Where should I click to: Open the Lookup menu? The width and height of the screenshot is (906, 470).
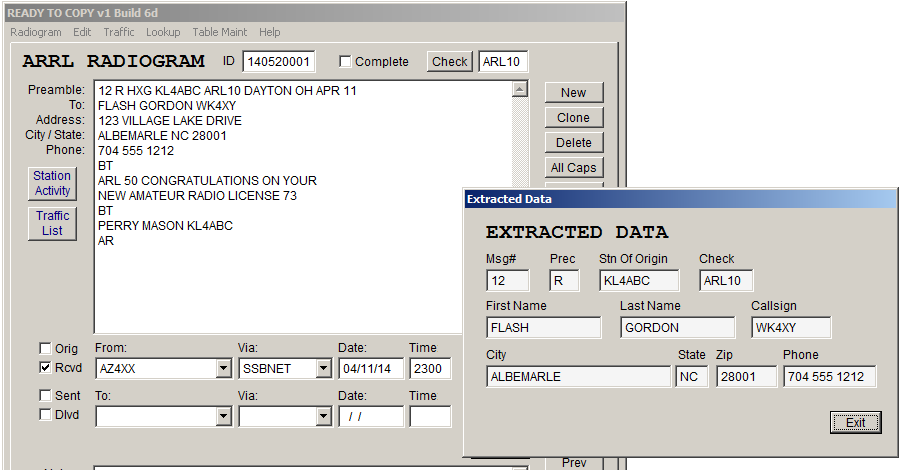coord(163,32)
